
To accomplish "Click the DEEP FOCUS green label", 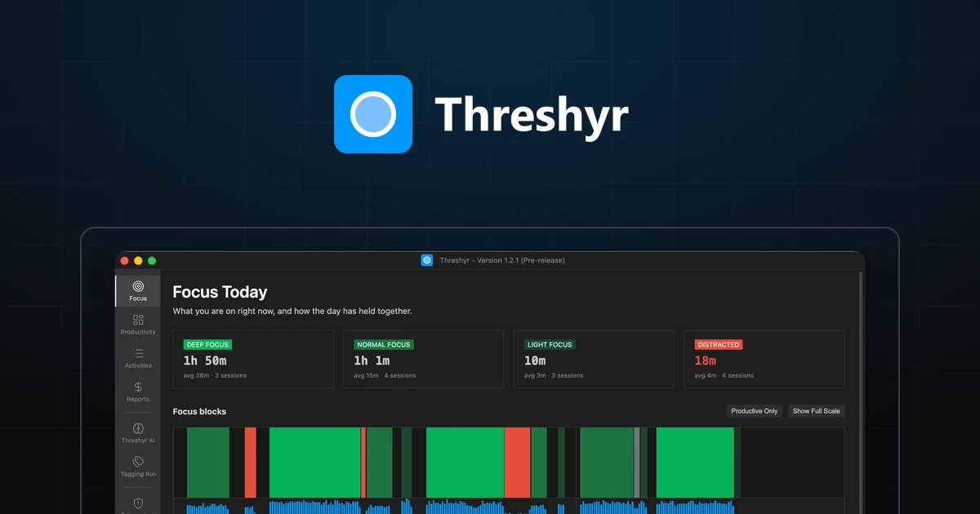I will [x=207, y=344].
